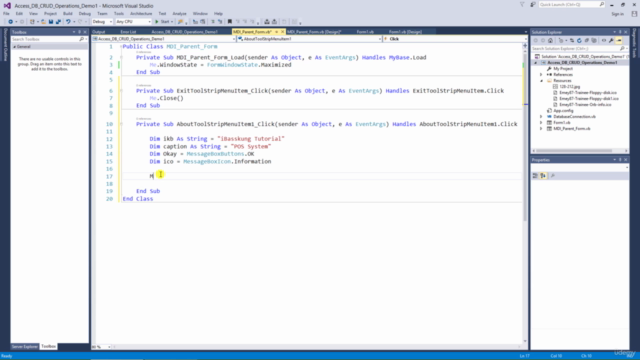Switch to MDI_Parent_Form.vb [Design] tab
This screenshot has height=360, width=640.
click(x=314, y=32)
